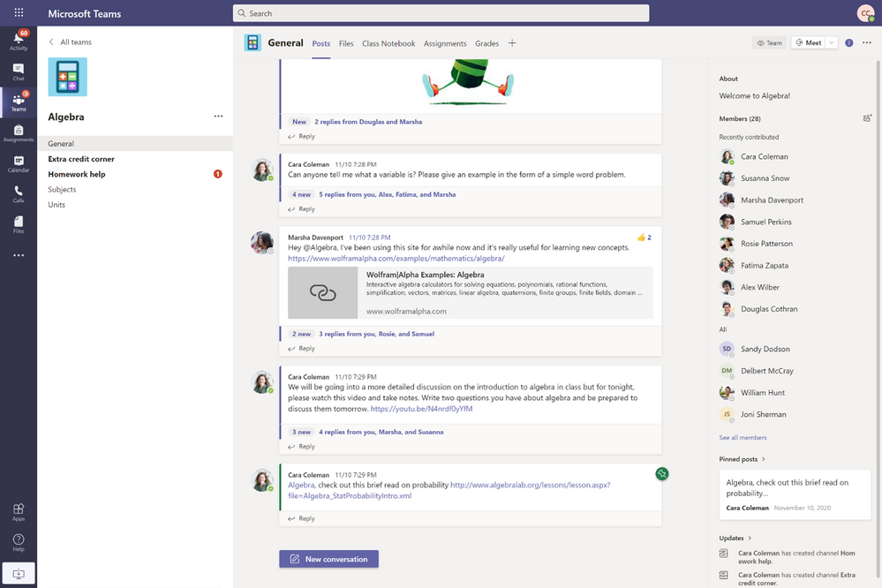Open the Apps panel
Image resolution: width=882 pixels, height=588 pixels.
click(18, 513)
